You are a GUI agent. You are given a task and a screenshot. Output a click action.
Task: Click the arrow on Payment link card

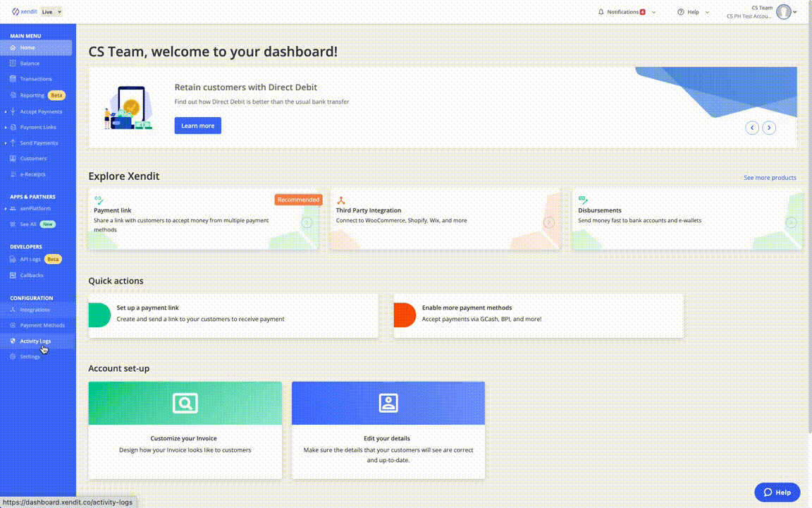[307, 222]
